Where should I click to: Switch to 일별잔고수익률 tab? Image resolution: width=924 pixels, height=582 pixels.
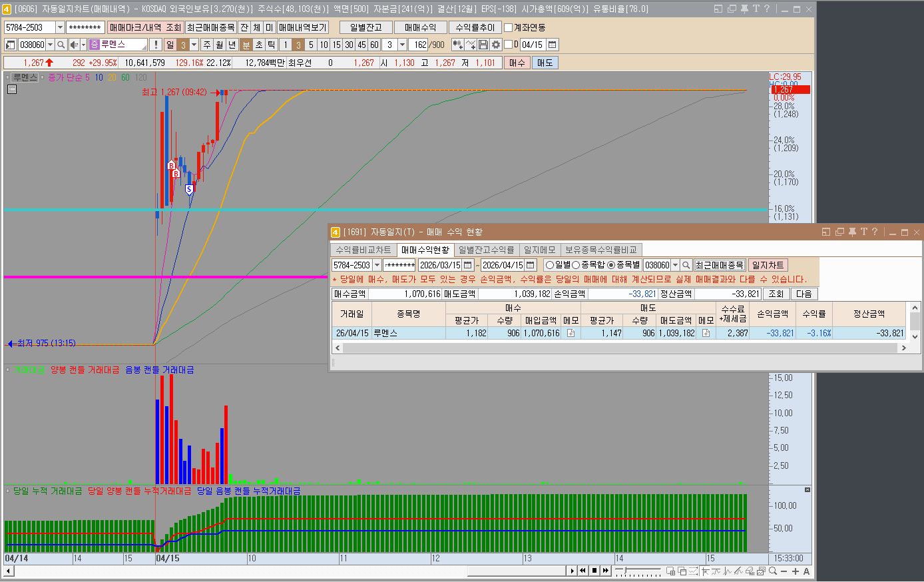(486, 250)
